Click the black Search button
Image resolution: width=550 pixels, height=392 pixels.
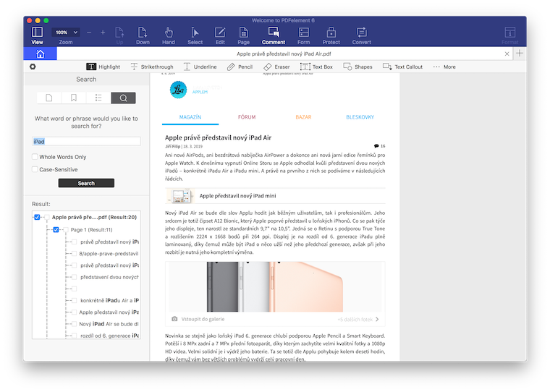click(x=86, y=183)
